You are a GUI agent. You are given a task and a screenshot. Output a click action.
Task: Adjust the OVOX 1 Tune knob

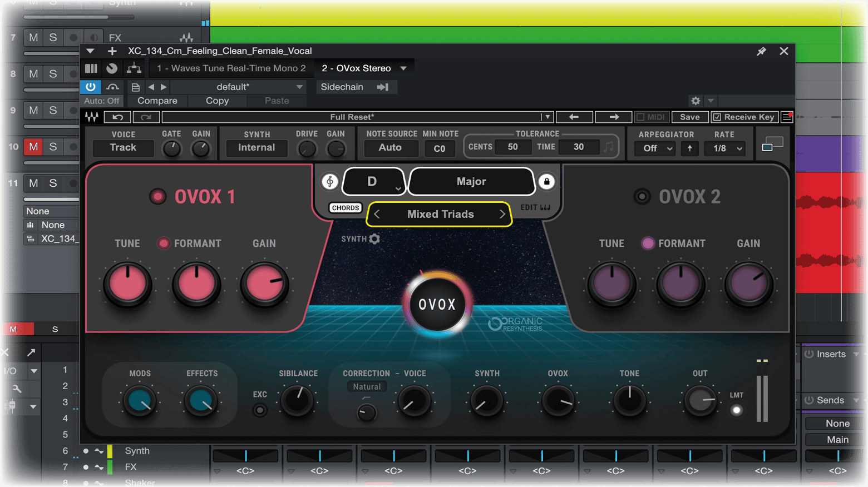click(x=127, y=284)
